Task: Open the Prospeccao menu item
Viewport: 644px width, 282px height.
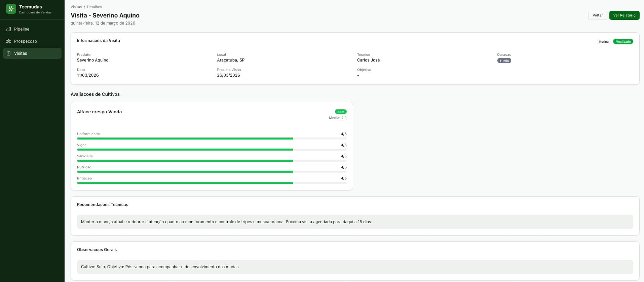Action: [x=32, y=41]
